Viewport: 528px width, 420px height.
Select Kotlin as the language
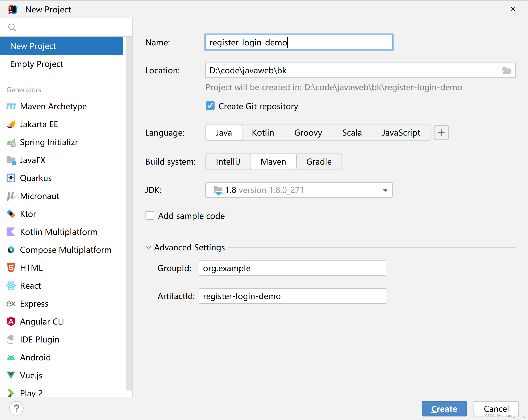tap(263, 133)
